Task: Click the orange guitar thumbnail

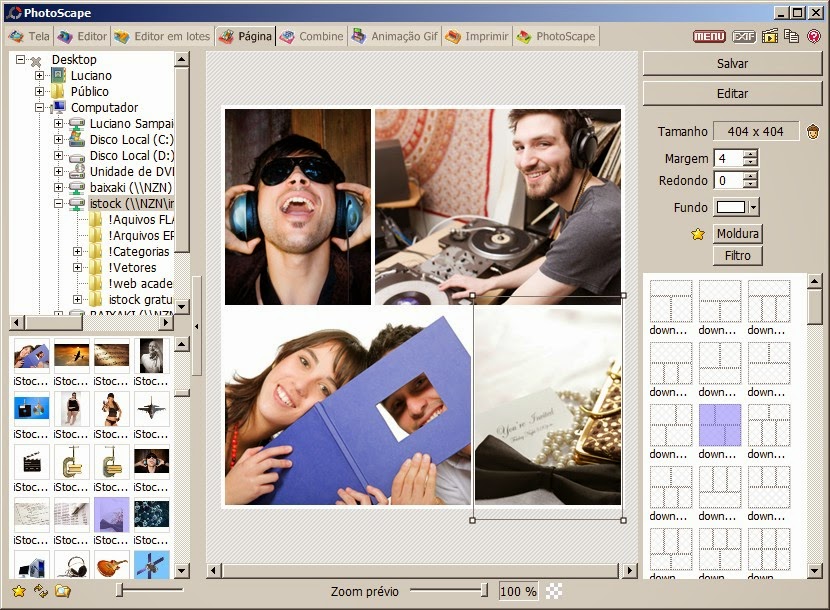Action: 111,566
